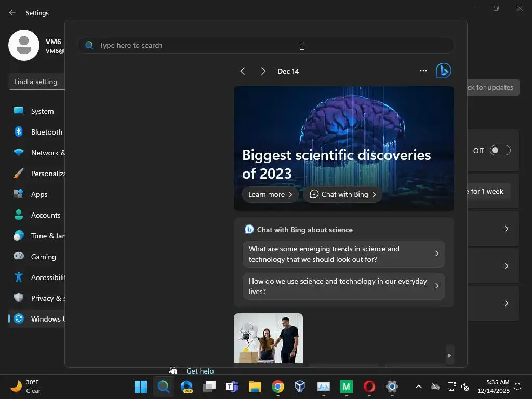Click the cloud sync off tray icon
The width and height of the screenshot is (532, 399).
435,387
